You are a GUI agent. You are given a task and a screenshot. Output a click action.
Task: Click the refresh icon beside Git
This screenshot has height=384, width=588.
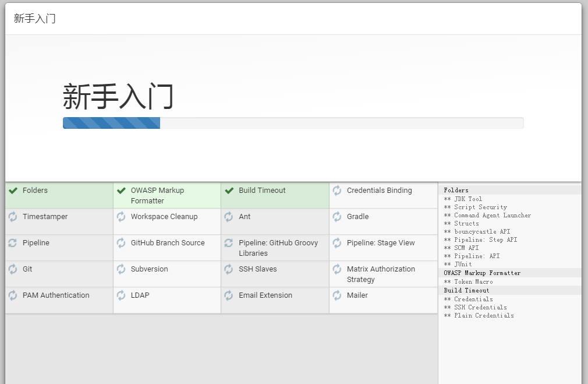13,269
